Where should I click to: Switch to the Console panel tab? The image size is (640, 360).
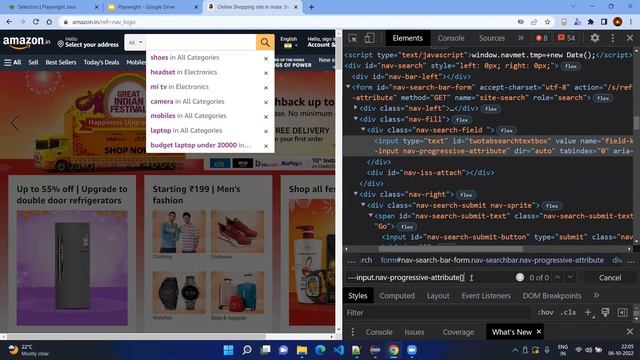pos(451,38)
